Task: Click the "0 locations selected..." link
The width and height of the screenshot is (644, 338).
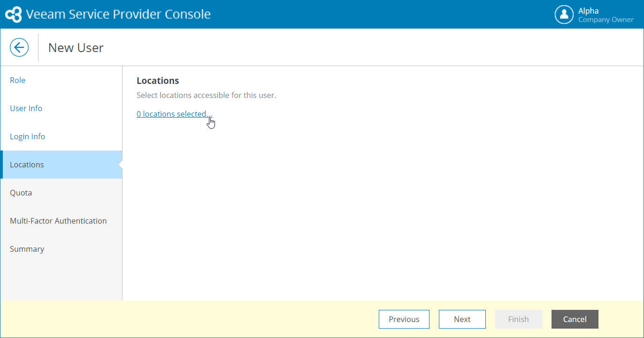Action: point(174,114)
